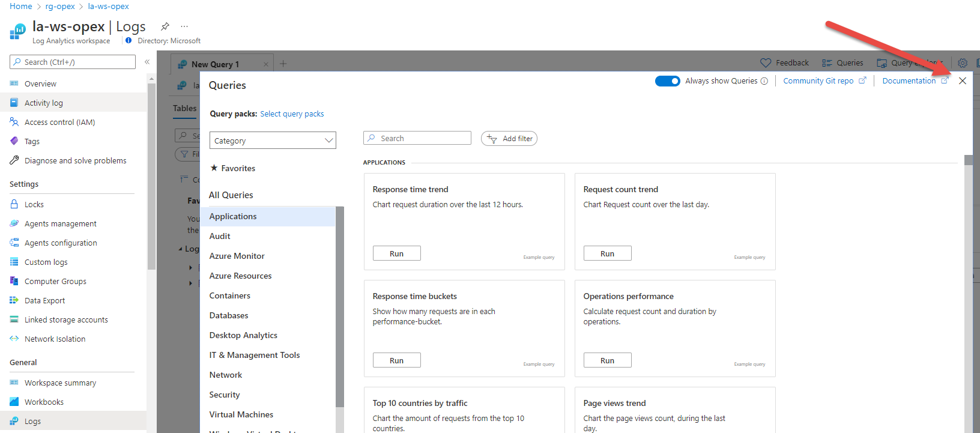Screen dimensions: 980x433
Task: Close the New Query 1 tab
Action: [x=266, y=64]
